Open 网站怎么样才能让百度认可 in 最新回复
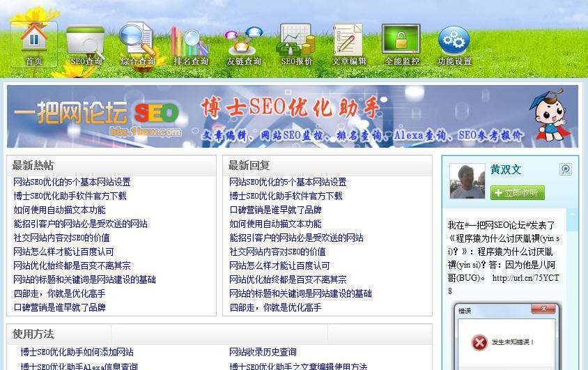The image size is (588, 370). 279,265
